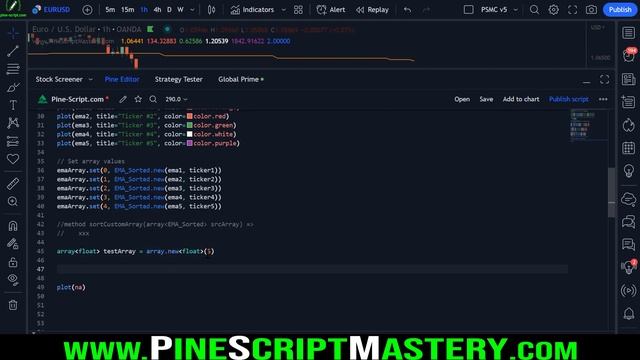Open chart settings gear
This screenshot has width=640, height=360.
pyautogui.click(x=553, y=10)
